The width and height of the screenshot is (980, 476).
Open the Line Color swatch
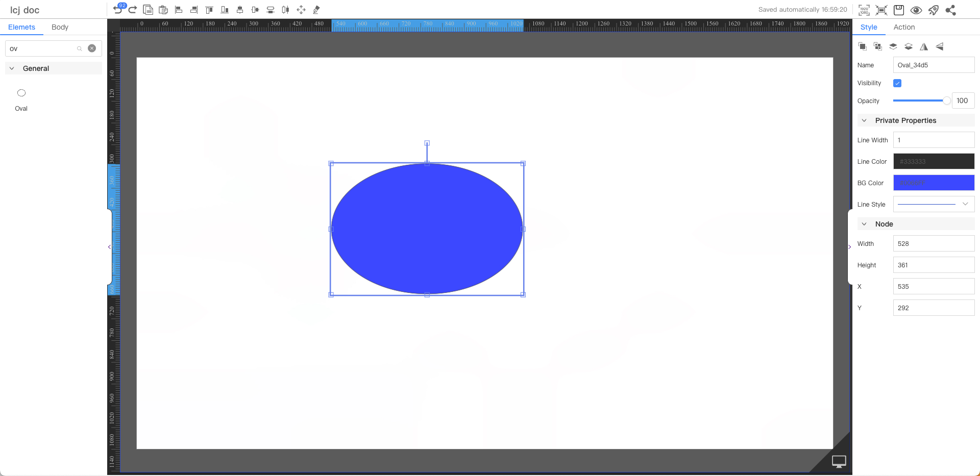point(934,161)
